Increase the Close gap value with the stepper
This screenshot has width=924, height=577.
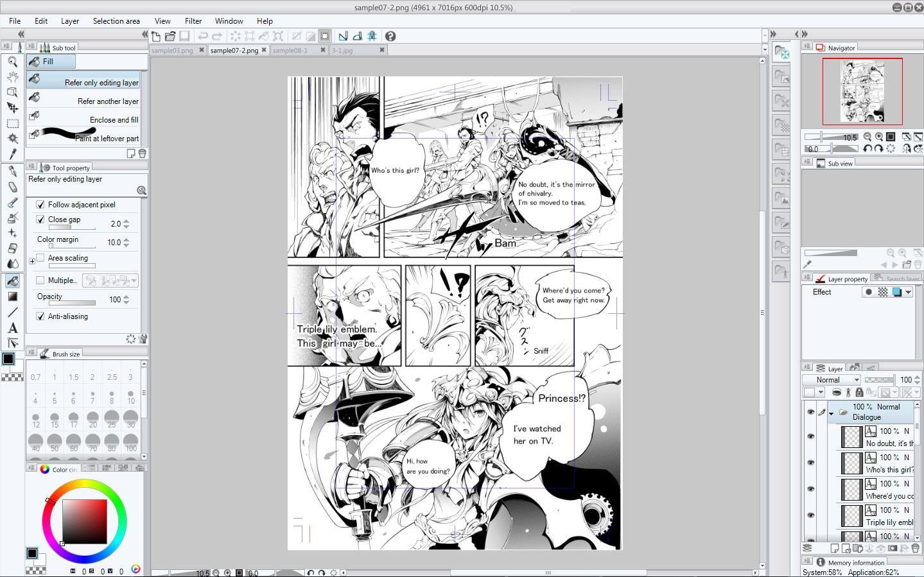126,221
